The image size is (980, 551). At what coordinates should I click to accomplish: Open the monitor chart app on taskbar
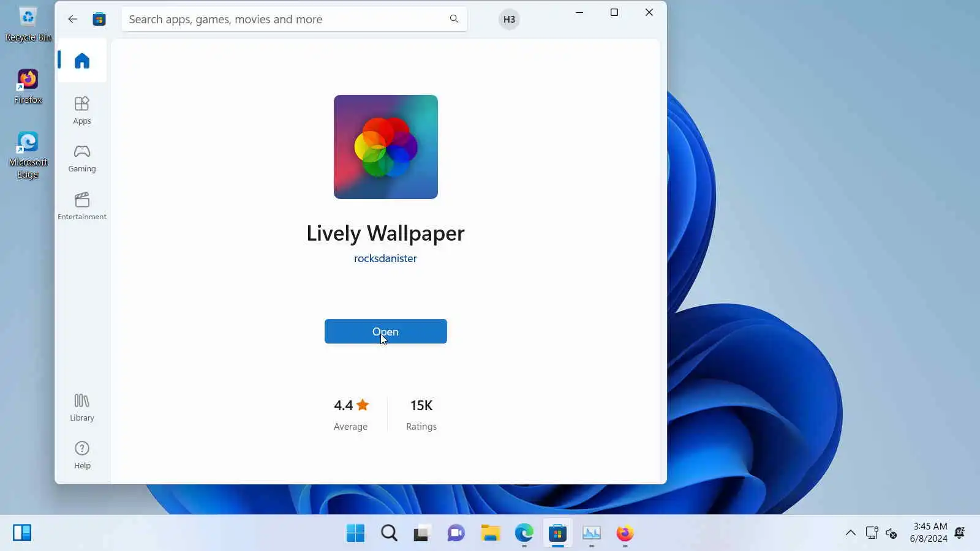click(591, 533)
